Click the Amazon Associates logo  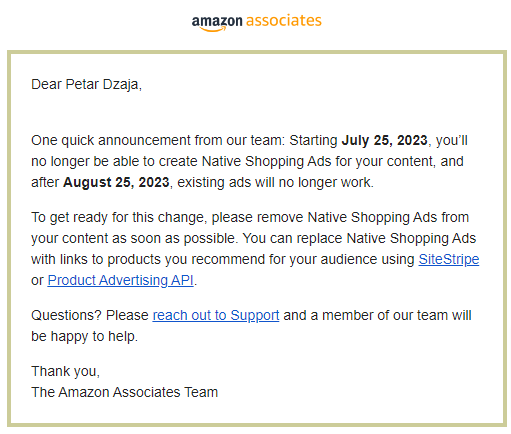(x=256, y=22)
